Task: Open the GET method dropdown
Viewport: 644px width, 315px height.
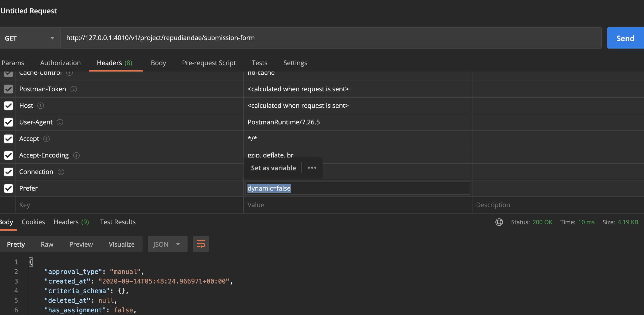Action: [29, 38]
